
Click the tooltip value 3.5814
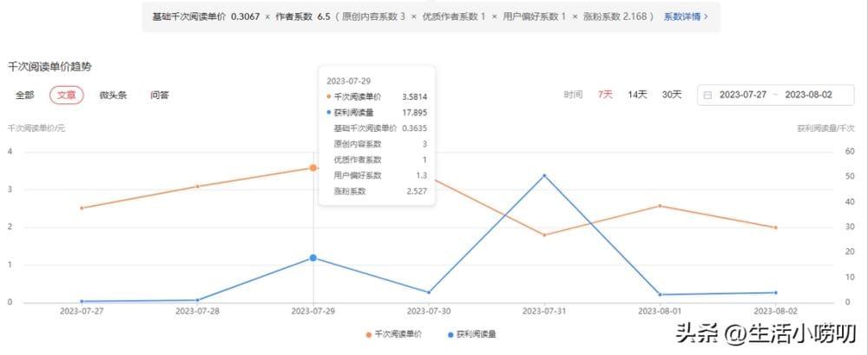coord(415,97)
